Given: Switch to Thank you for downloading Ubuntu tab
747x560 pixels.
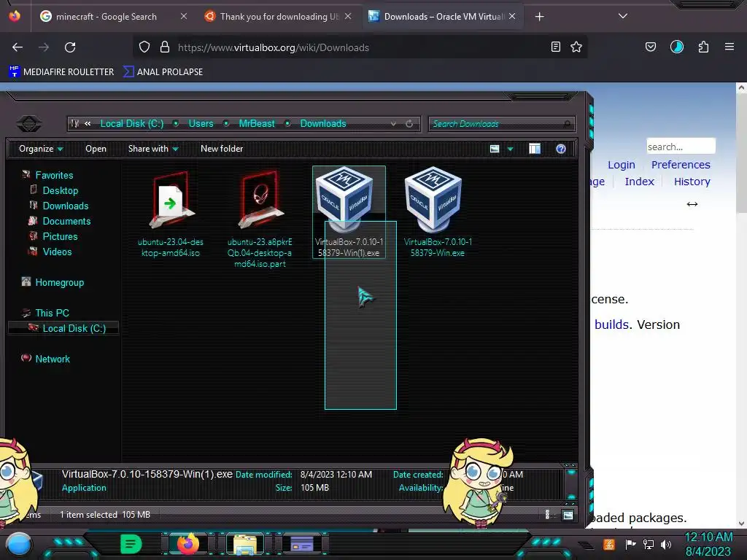Looking at the screenshot, I should pos(279,17).
